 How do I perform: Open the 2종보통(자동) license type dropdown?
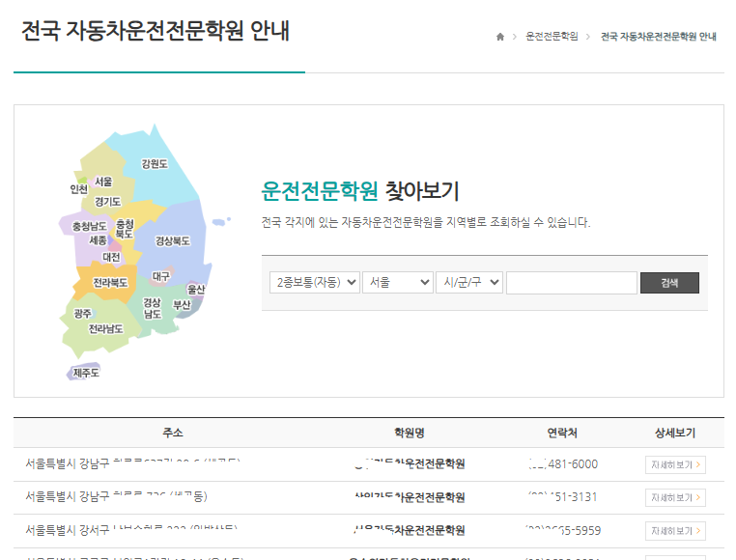[315, 282]
